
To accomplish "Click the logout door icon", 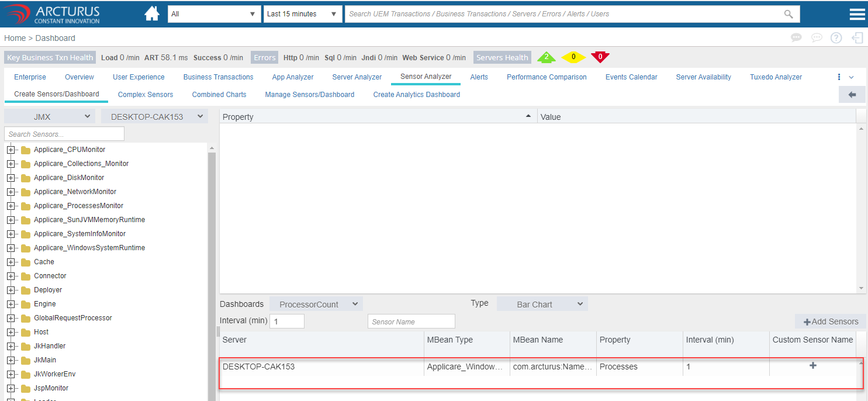I will [x=857, y=38].
